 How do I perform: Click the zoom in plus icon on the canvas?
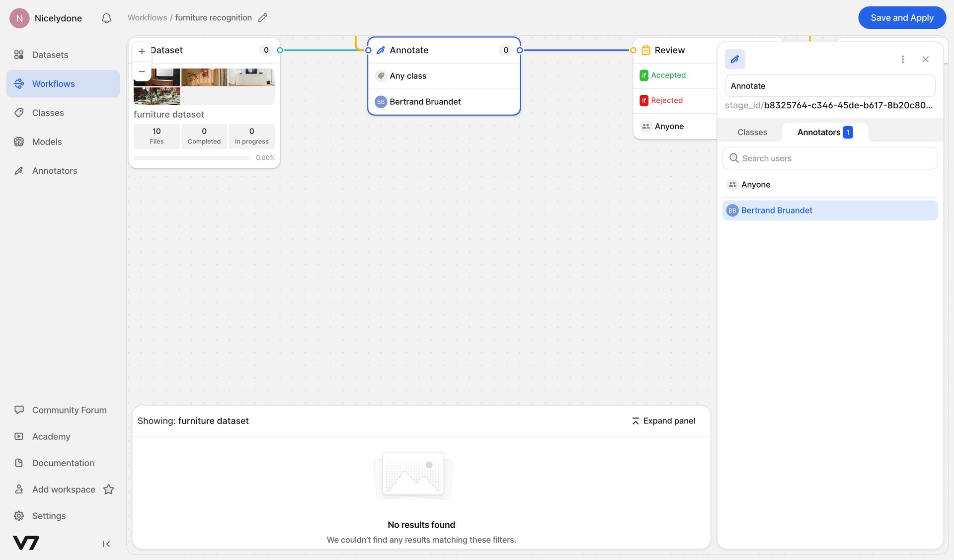pos(142,51)
